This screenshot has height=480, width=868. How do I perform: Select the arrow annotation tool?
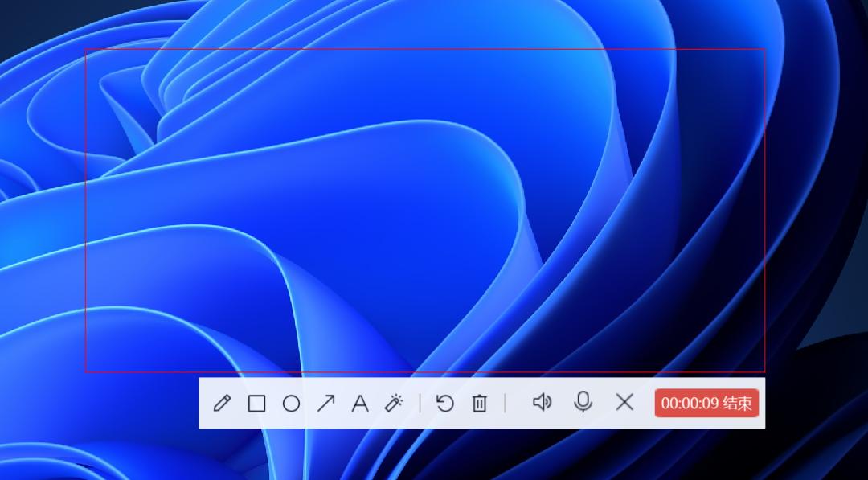point(326,403)
